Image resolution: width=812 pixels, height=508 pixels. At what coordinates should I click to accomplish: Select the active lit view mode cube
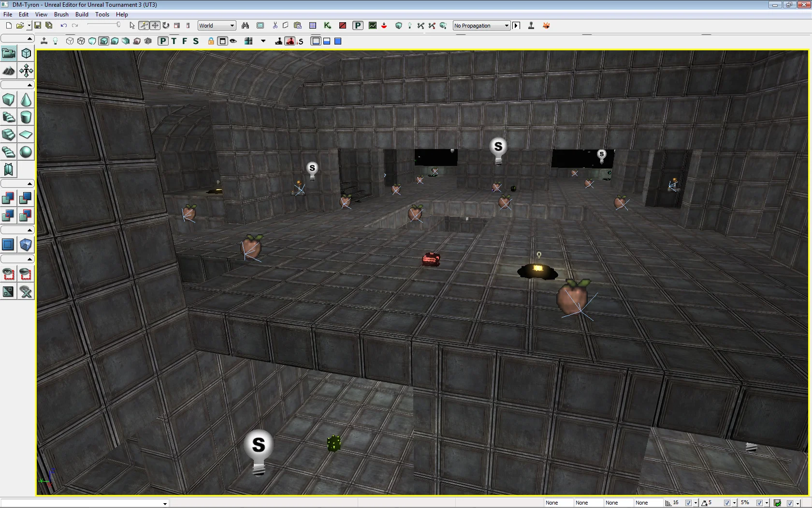pos(103,41)
